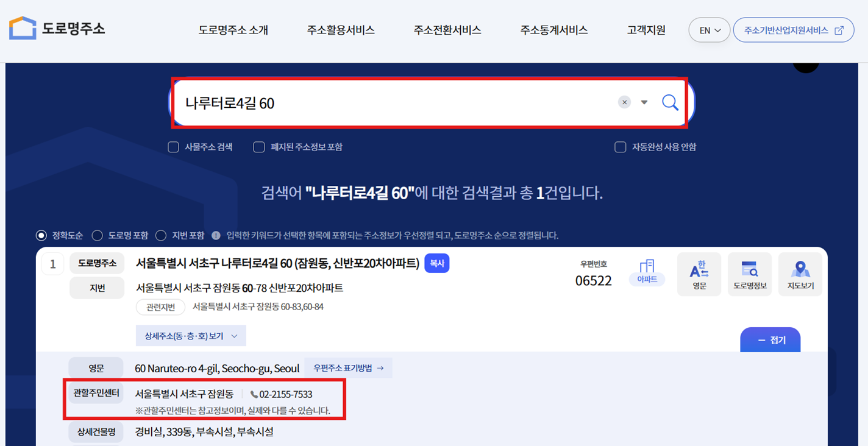868x446 pixels.
Task: Open the 주소통계서비스 menu
Action: 554,30
